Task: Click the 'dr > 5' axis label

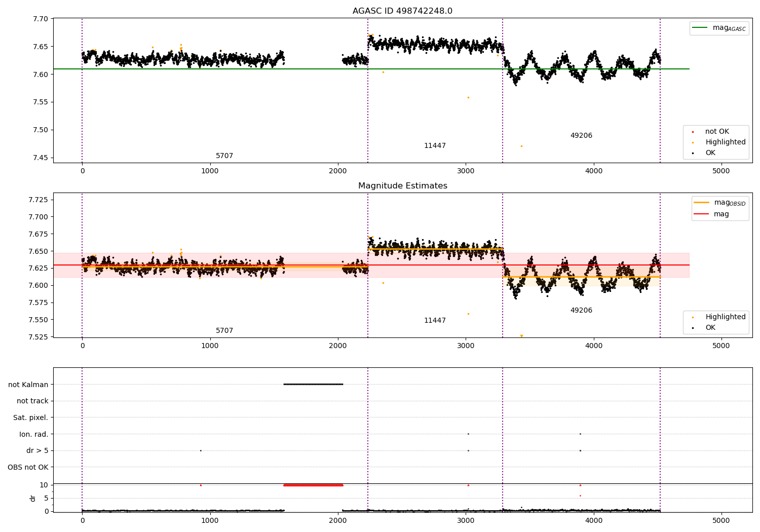Action: [37, 450]
